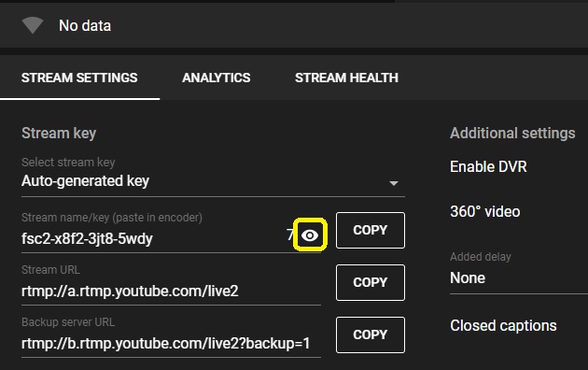
Task: Click the backup server URL field
Action: (171, 343)
